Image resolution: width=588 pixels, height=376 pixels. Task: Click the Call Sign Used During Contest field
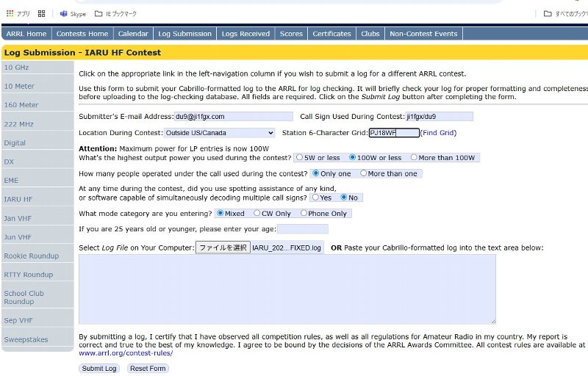pos(439,117)
